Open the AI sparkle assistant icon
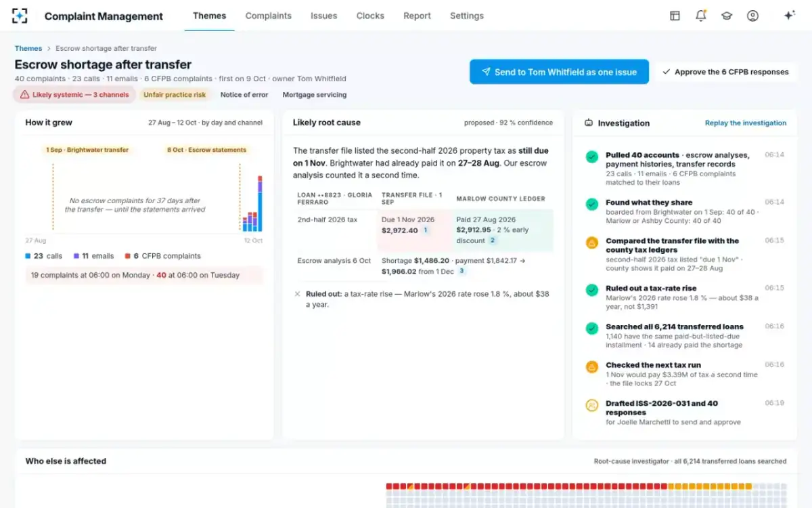This screenshot has height=508, width=812. pos(789,16)
